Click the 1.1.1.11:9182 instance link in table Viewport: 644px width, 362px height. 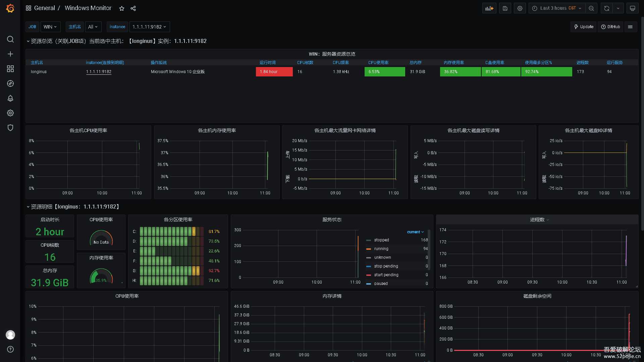(99, 72)
